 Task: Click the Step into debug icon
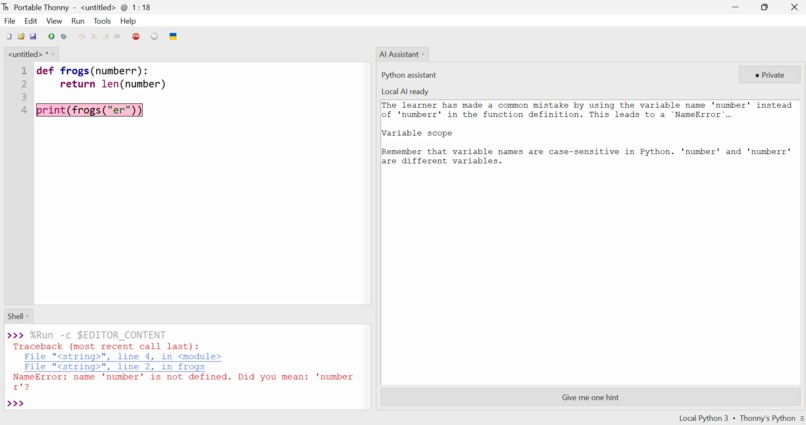(x=94, y=36)
